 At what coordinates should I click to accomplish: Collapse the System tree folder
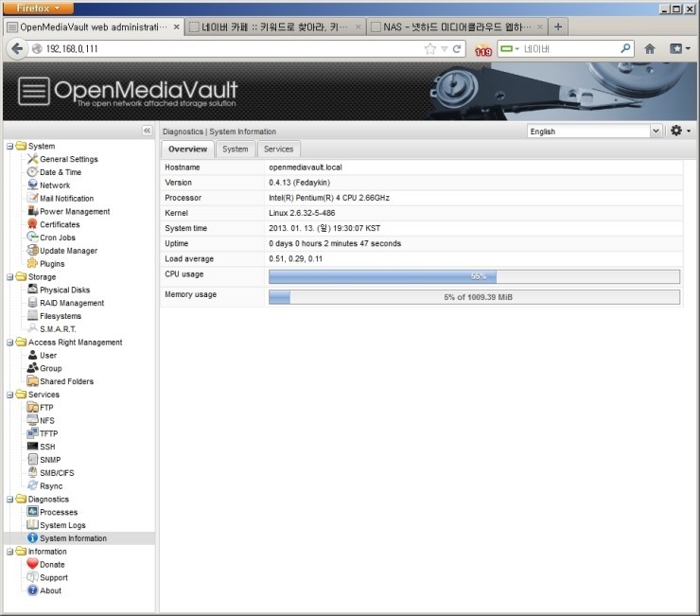[x=9, y=146]
